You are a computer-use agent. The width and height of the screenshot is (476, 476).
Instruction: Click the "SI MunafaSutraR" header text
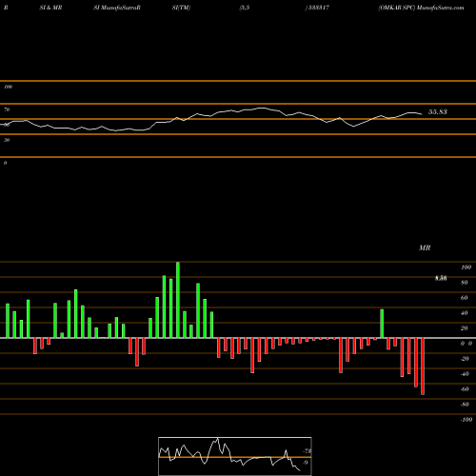(117, 8)
